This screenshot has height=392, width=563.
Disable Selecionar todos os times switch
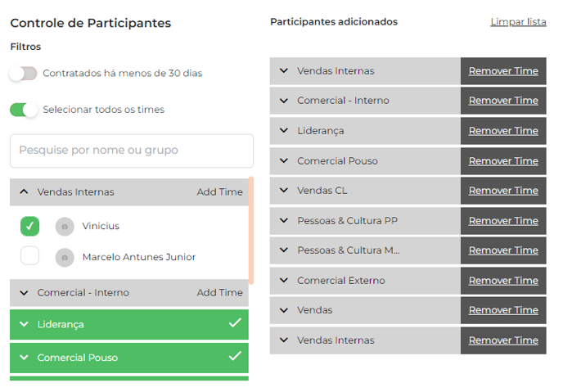point(24,110)
